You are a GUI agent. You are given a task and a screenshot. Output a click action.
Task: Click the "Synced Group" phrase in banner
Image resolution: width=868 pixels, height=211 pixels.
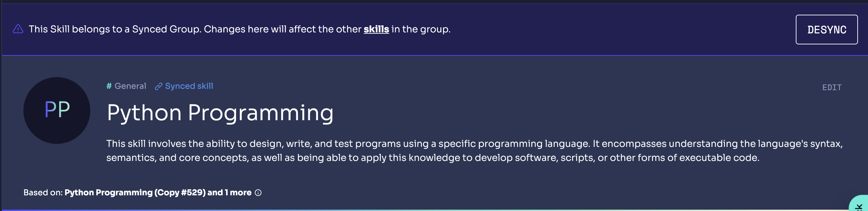tap(167, 29)
